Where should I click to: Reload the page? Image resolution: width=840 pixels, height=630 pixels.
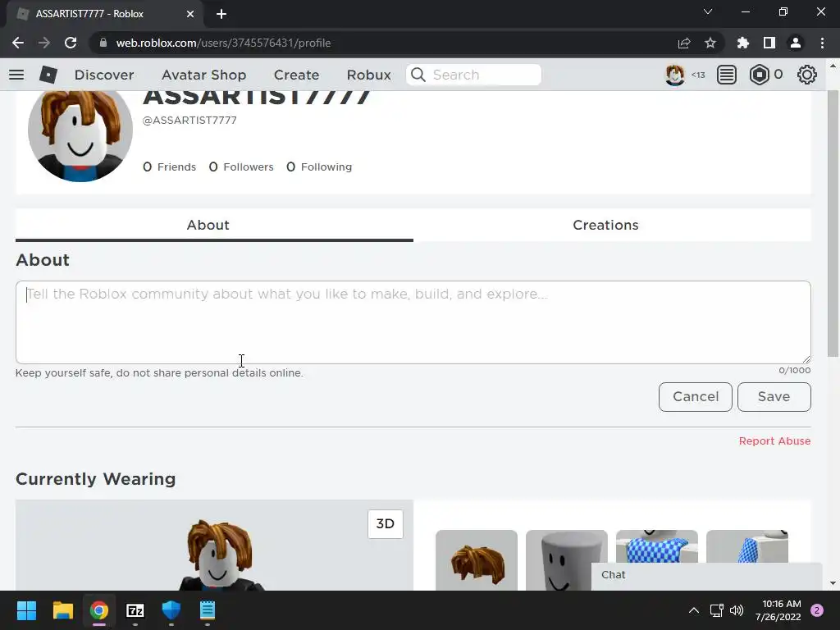(x=71, y=43)
